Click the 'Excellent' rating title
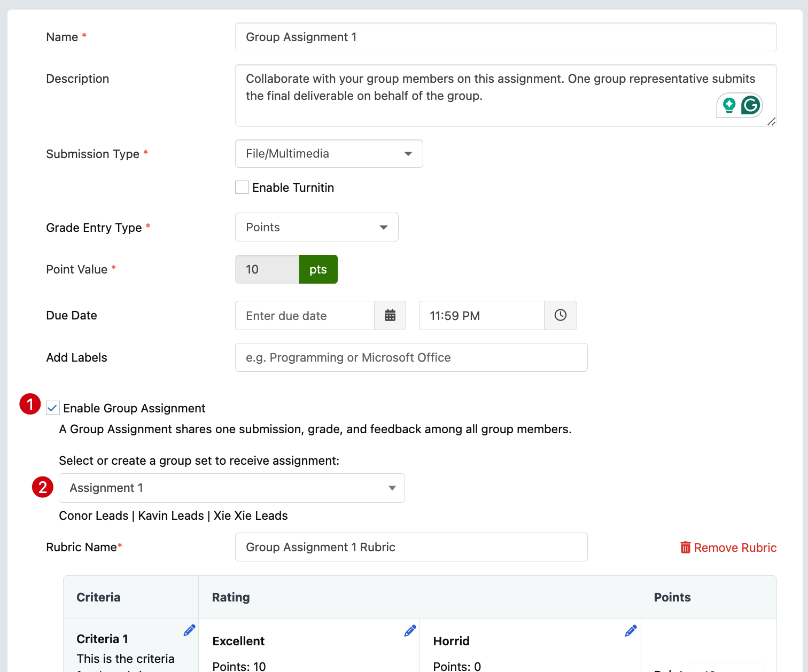This screenshot has width=808, height=672. pyautogui.click(x=238, y=641)
